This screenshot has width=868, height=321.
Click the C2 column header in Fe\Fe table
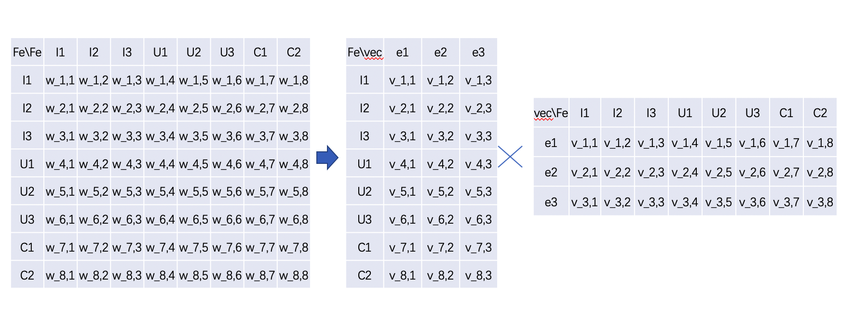point(294,52)
